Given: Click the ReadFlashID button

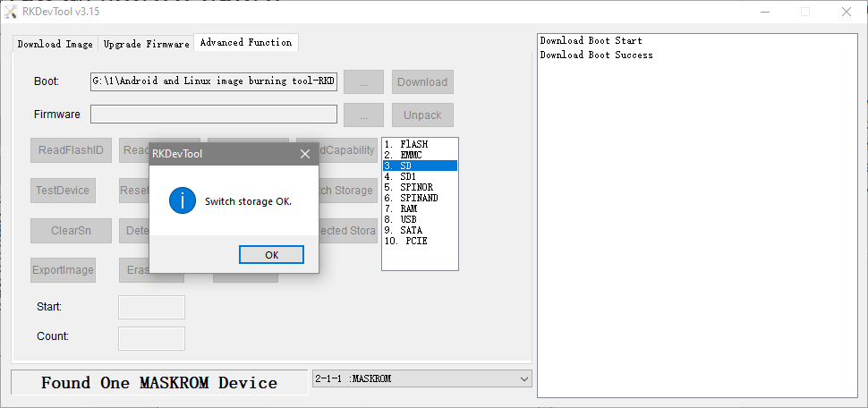Looking at the screenshot, I should pyautogui.click(x=71, y=150).
